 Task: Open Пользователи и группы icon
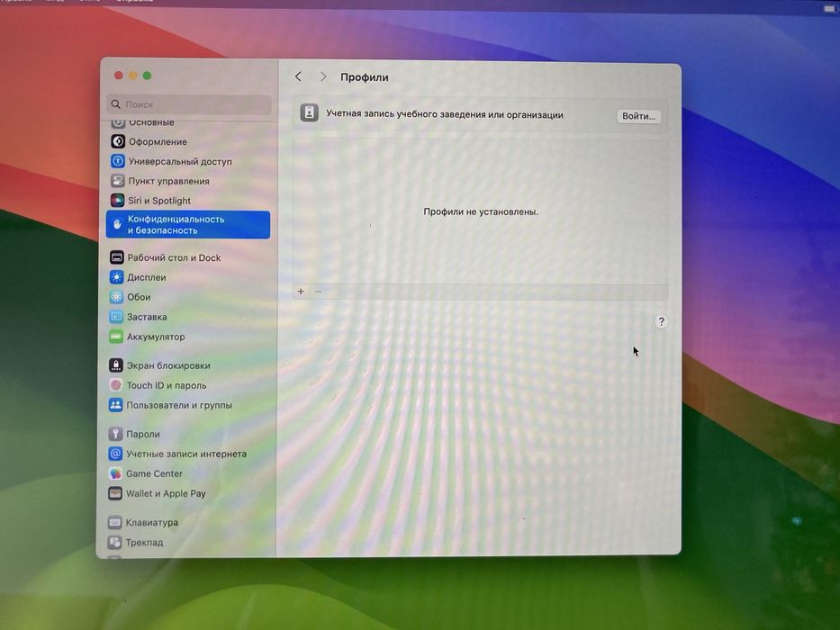click(116, 405)
